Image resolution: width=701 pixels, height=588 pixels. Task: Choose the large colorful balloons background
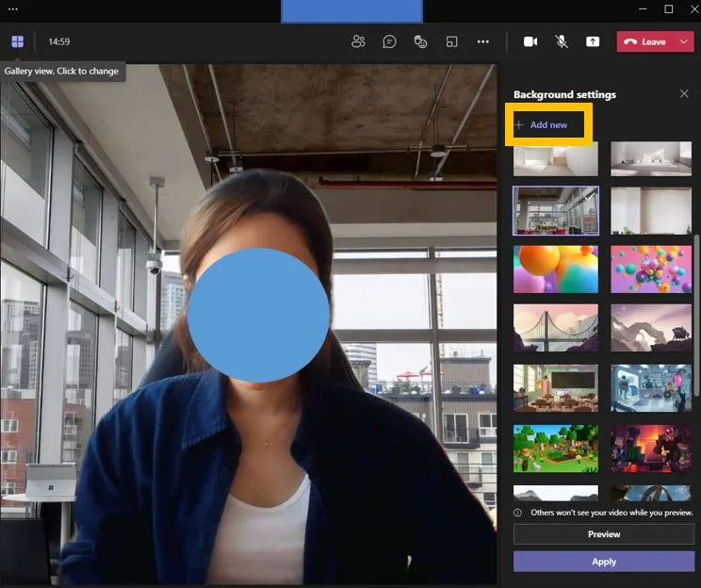point(556,269)
